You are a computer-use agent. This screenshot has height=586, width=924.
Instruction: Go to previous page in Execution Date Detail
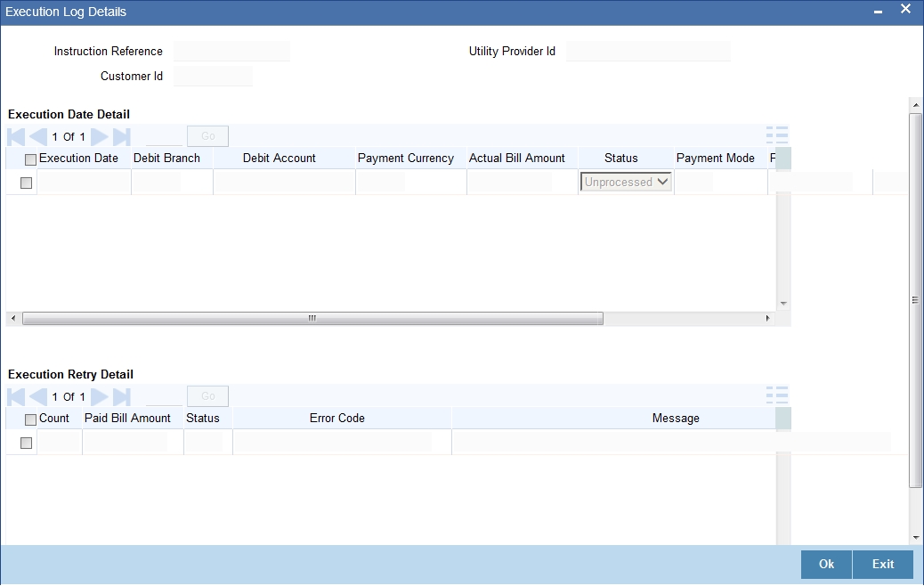38,137
